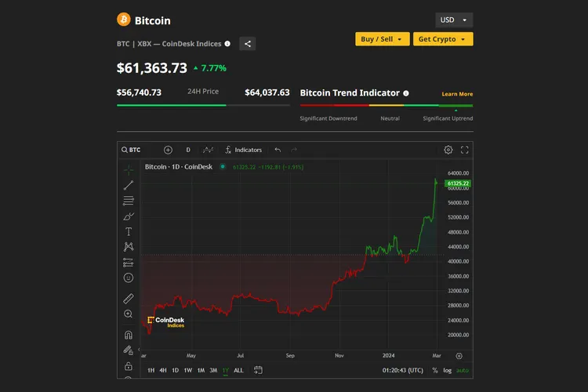The image size is (588, 392).
Task: Undo the last chart action
Action: pyautogui.click(x=278, y=150)
